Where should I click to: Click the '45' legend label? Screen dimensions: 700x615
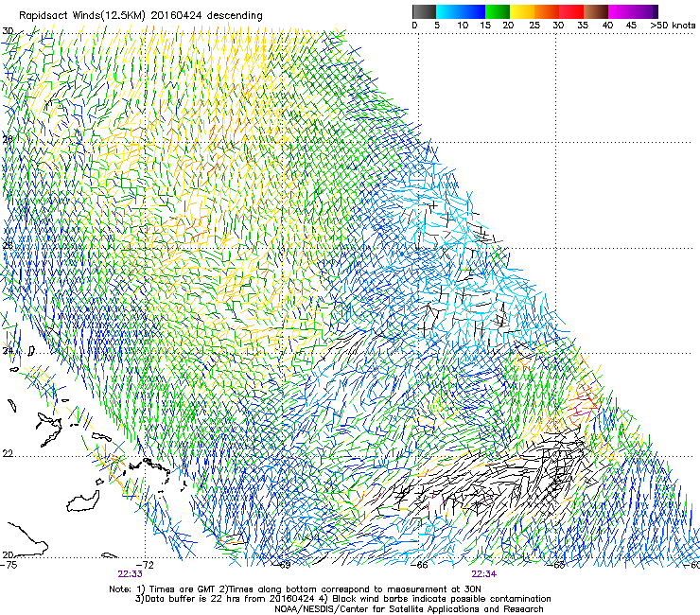coord(631,26)
